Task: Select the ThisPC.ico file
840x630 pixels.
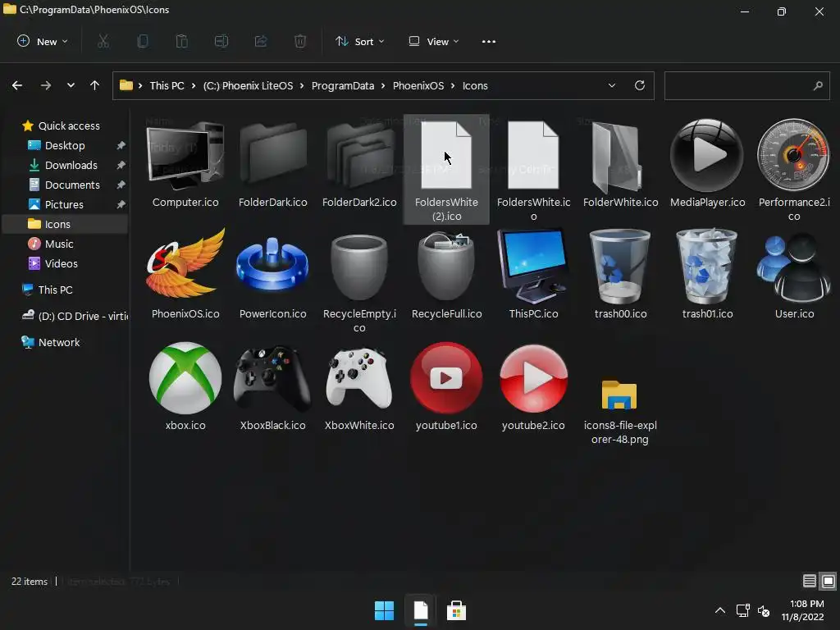Action: point(533,274)
